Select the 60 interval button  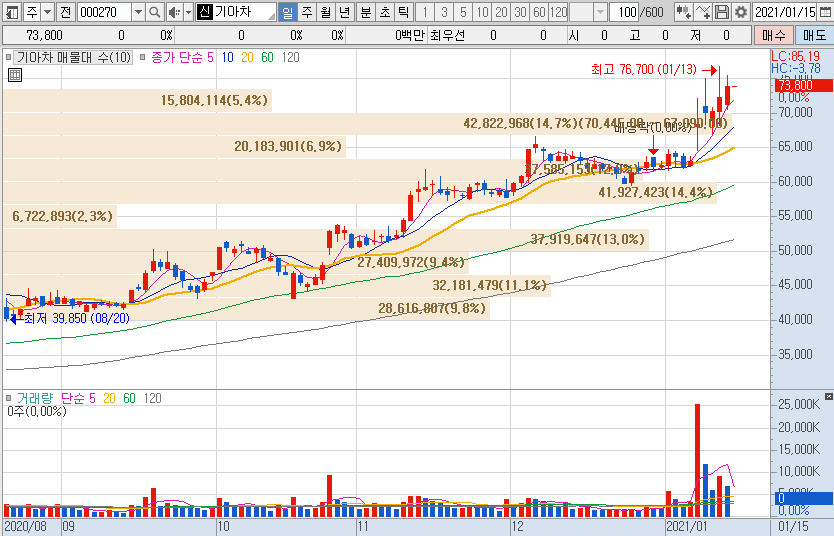pyautogui.click(x=539, y=12)
